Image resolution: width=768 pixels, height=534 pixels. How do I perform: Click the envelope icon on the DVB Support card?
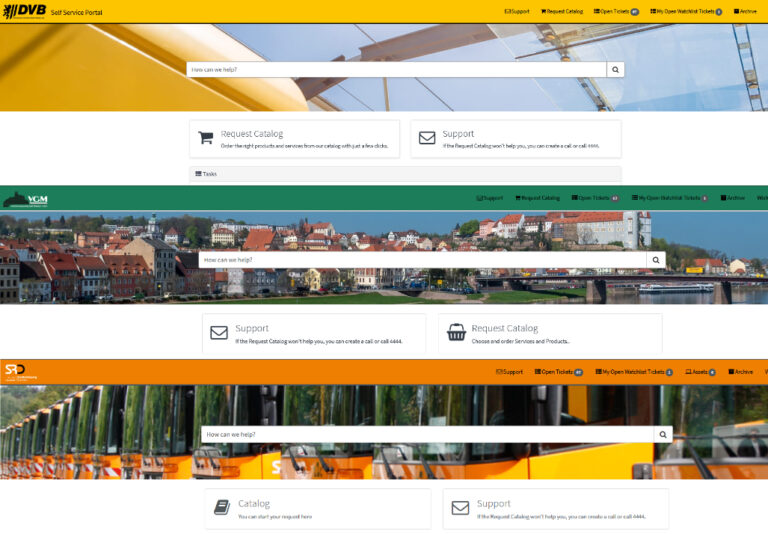point(427,138)
